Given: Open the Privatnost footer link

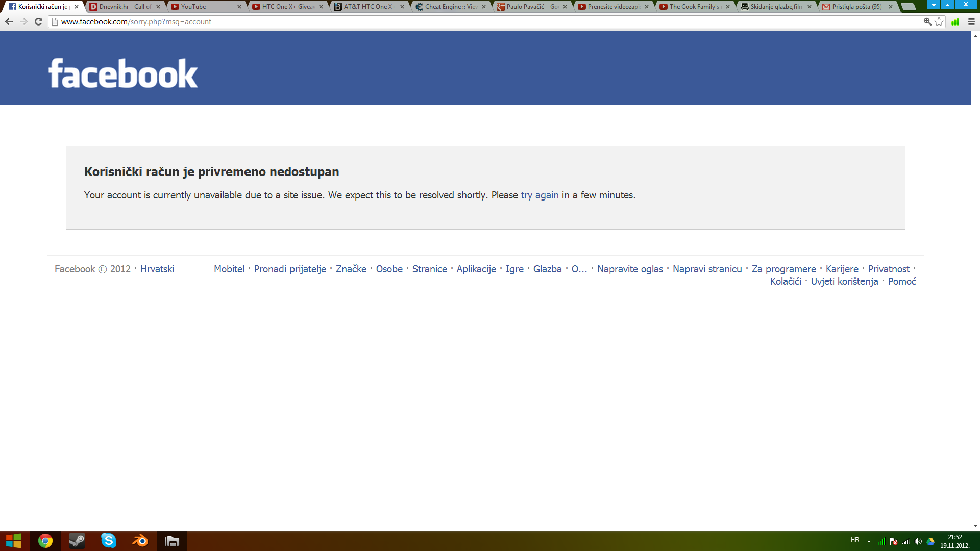Looking at the screenshot, I should [x=889, y=269].
